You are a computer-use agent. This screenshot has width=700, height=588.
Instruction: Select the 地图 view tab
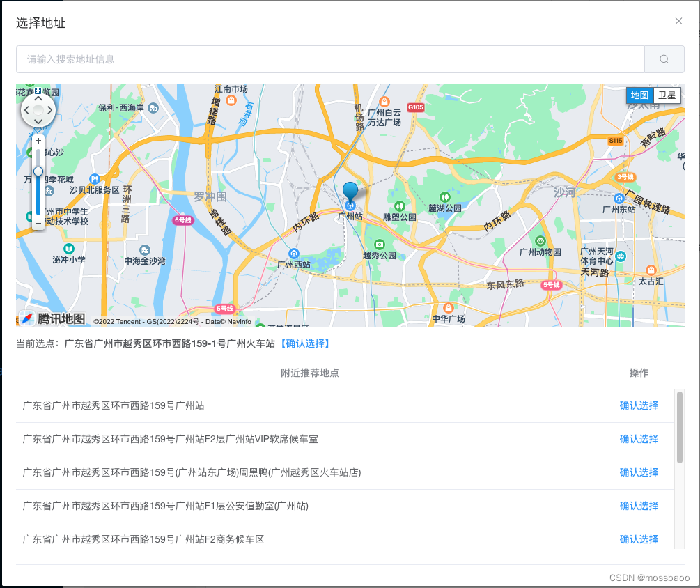639,95
